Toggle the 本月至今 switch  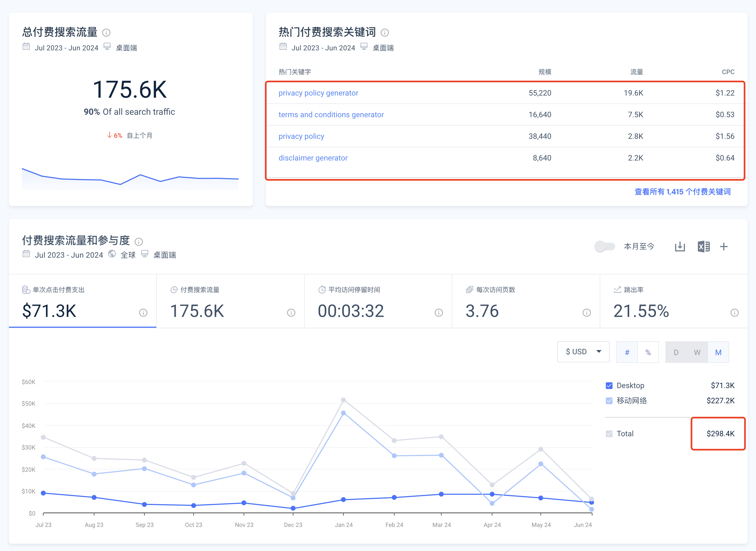pos(605,247)
